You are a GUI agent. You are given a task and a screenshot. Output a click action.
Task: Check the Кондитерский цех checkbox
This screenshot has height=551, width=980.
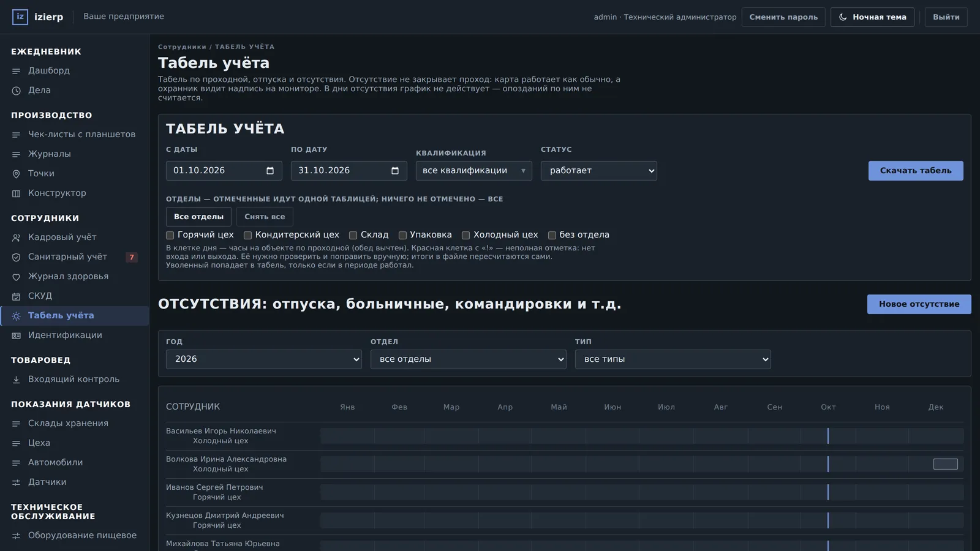248,235
